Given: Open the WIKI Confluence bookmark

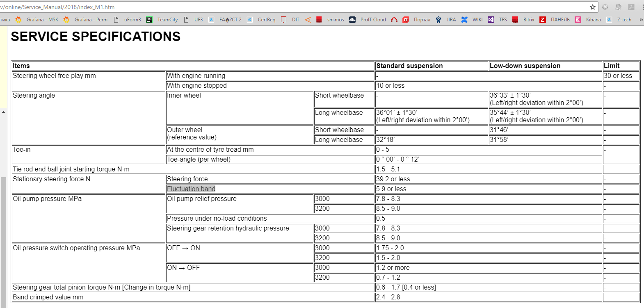Looking at the screenshot, I should tap(472, 20).
